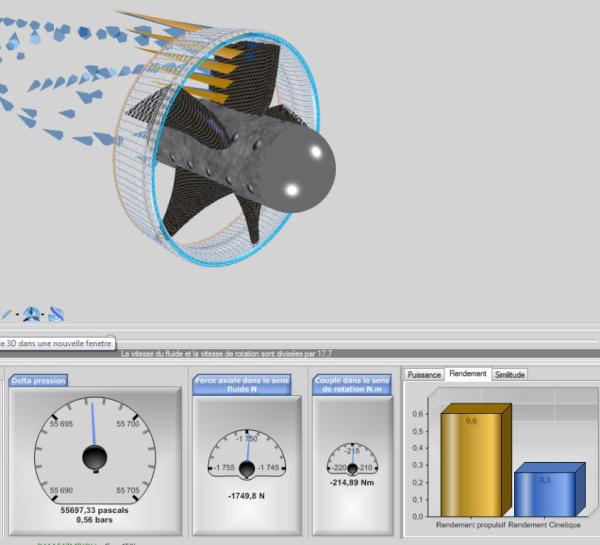Click the 'Rendement propulsif' axis label
The height and width of the screenshot is (545, 600).
click(x=471, y=525)
